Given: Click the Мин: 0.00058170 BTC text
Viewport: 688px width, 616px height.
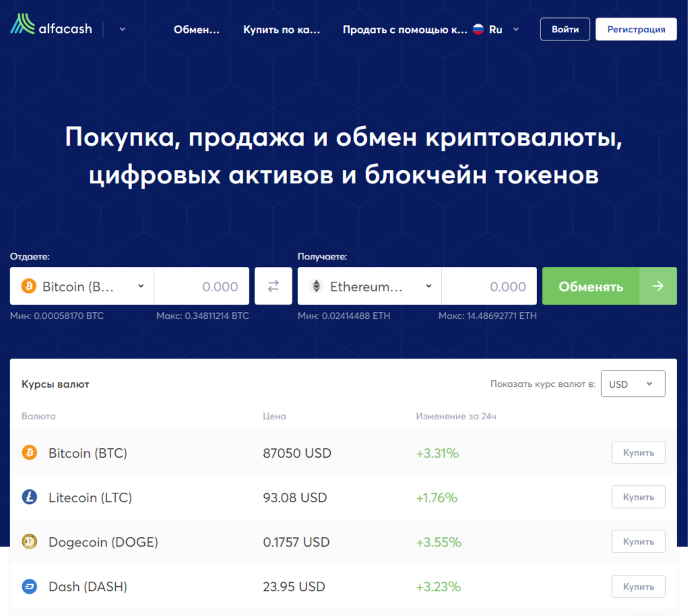Looking at the screenshot, I should pos(57,316).
